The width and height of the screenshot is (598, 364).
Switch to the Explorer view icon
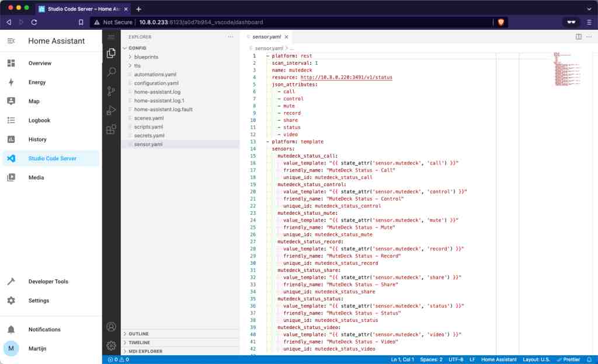tap(111, 53)
